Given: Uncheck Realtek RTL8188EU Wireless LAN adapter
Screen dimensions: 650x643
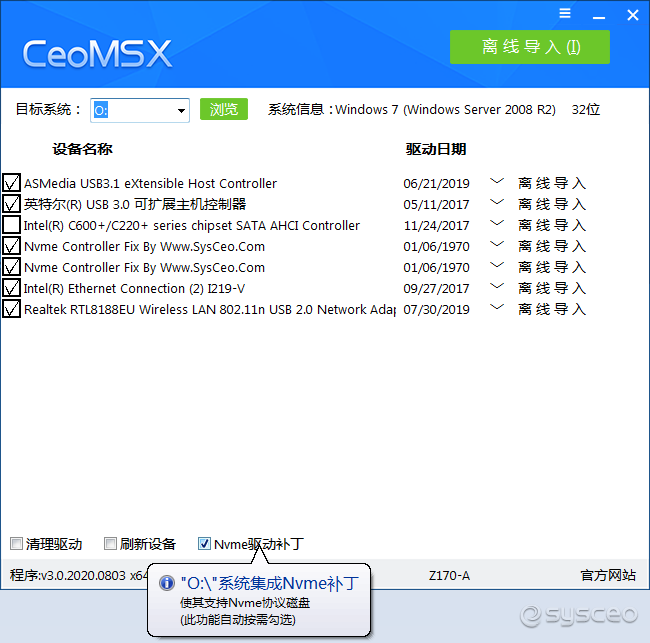Looking at the screenshot, I should click(12, 309).
